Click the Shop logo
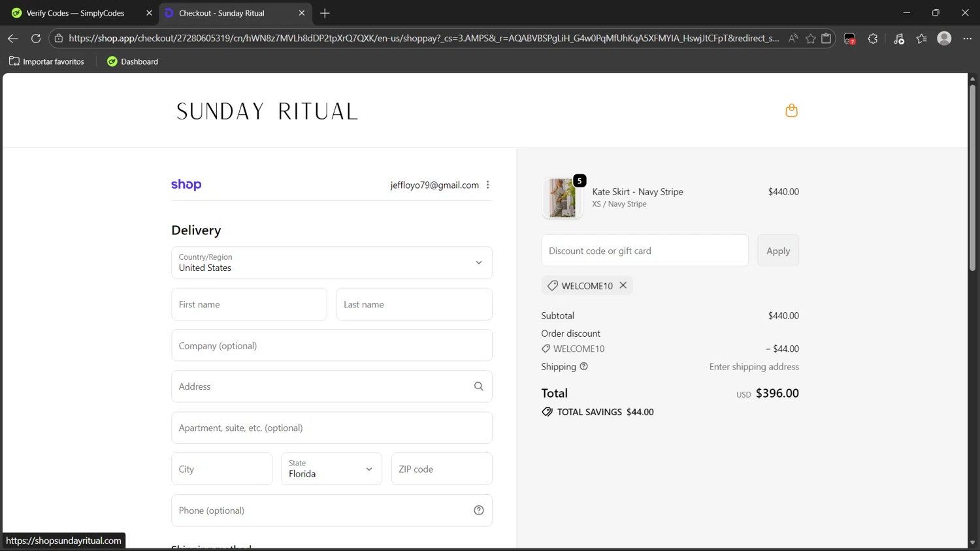Viewport: 980px width, 551px height. (x=186, y=185)
